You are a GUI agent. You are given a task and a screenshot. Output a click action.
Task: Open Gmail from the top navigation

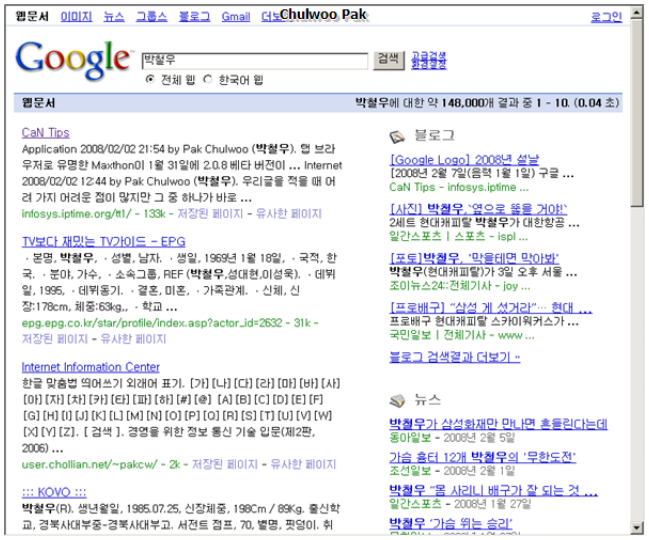point(236,17)
